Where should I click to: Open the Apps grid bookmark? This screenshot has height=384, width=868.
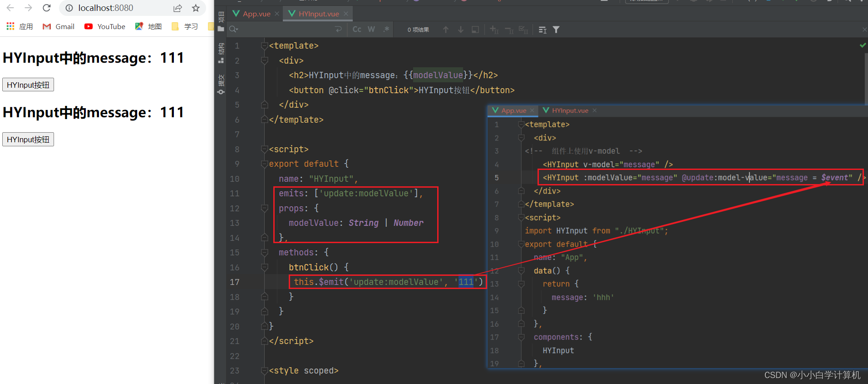pyautogui.click(x=20, y=26)
